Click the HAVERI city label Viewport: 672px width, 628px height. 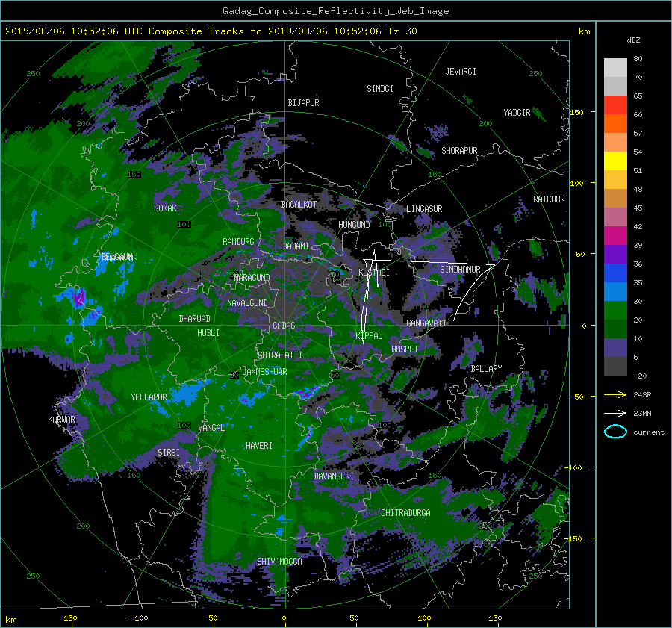pyautogui.click(x=259, y=446)
